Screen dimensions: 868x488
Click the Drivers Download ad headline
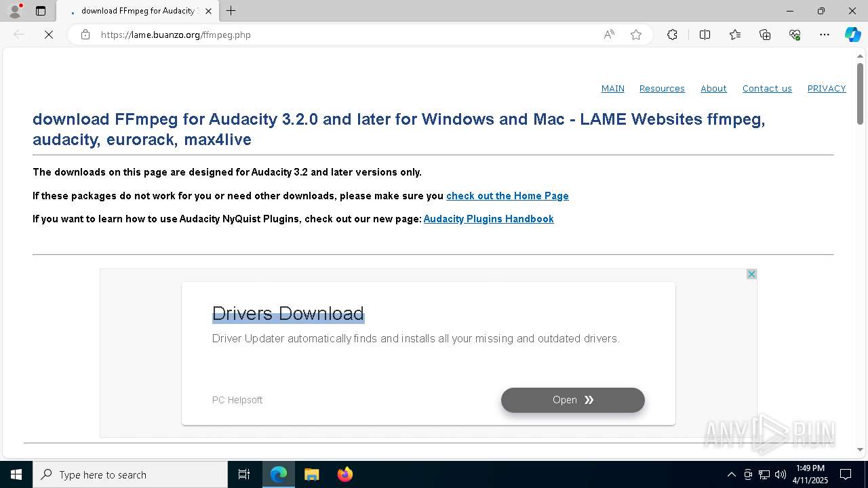tap(288, 313)
